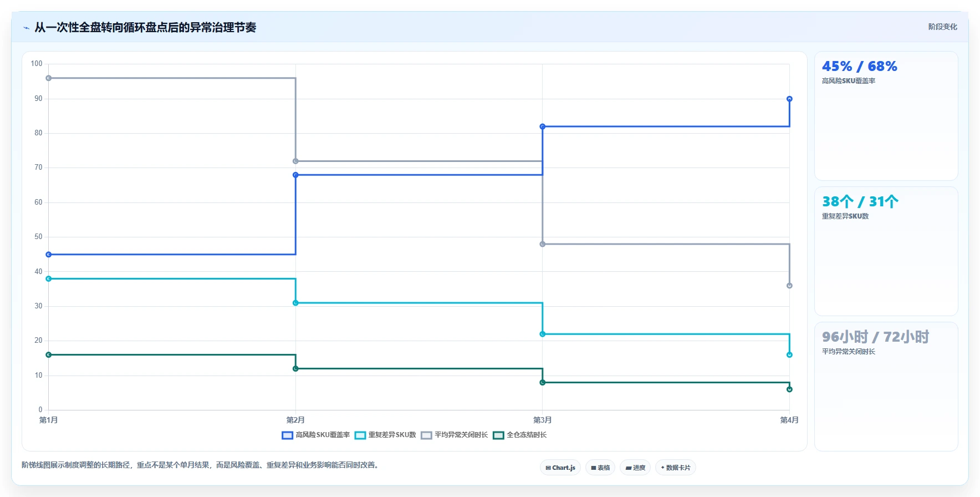Click the 0 y-axis tick label

(40, 410)
